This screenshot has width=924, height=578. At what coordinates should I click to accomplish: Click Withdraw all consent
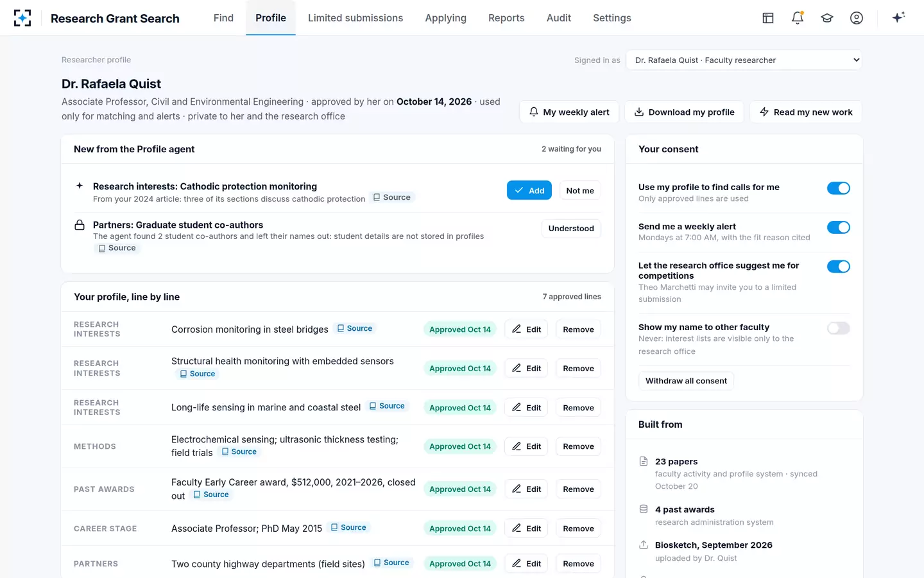pos(686,381)
